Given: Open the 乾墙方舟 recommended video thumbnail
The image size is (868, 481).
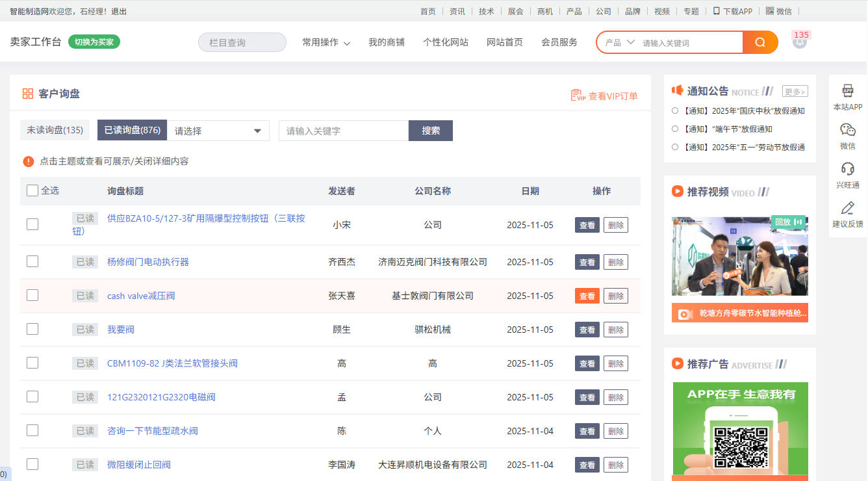Looking at the screenshot, I should [739, 256].
